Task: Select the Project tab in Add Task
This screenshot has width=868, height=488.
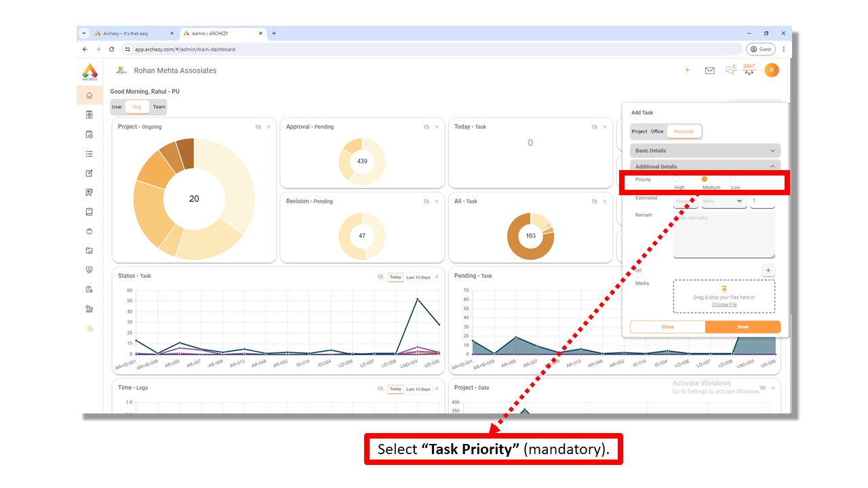Action: 639,131
